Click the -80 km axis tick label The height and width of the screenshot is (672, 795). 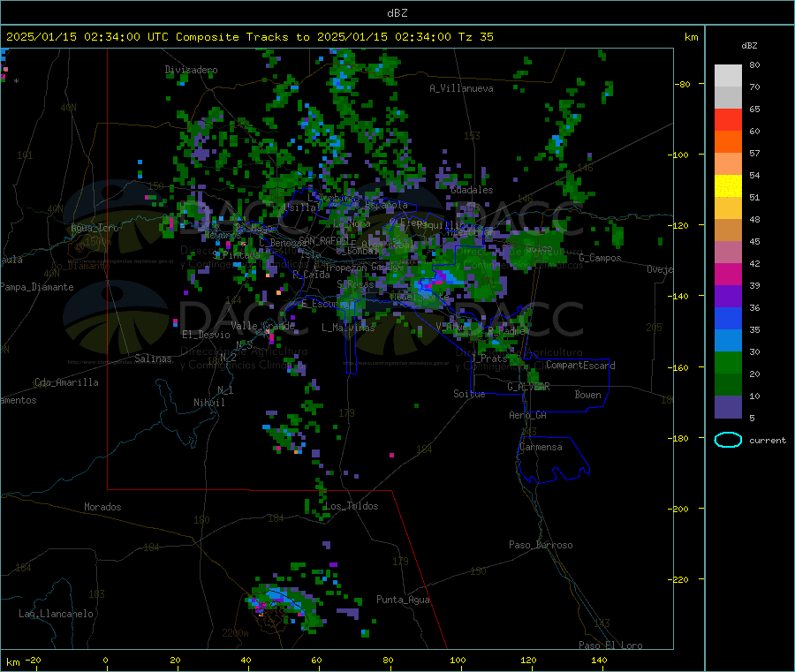click(x=683, y=84)
